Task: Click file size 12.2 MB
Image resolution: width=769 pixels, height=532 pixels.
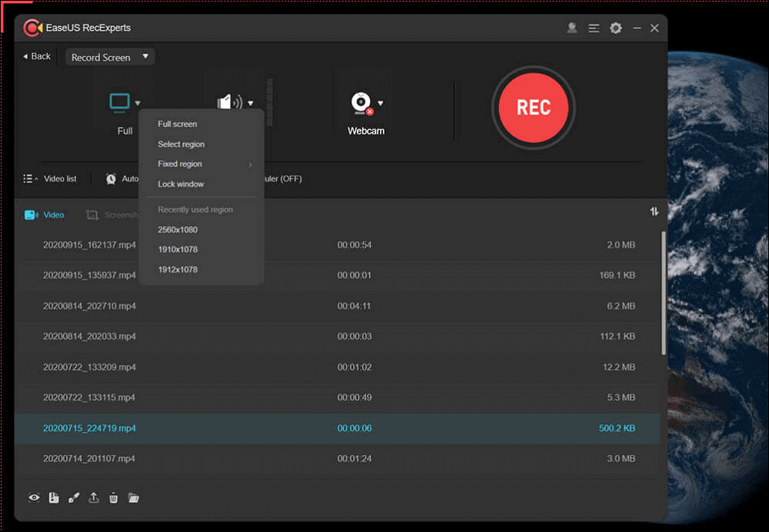Action: click(x=619, y=367)
